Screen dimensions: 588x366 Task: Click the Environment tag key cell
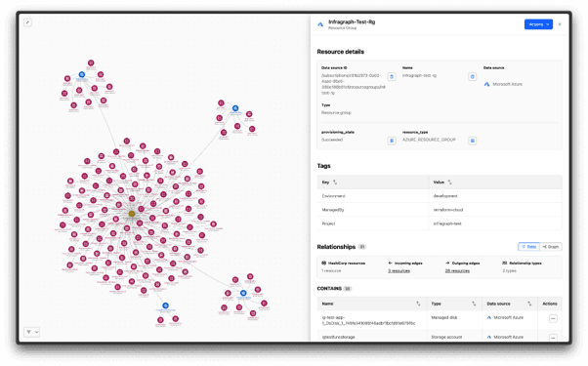click(x=373, y=196)
